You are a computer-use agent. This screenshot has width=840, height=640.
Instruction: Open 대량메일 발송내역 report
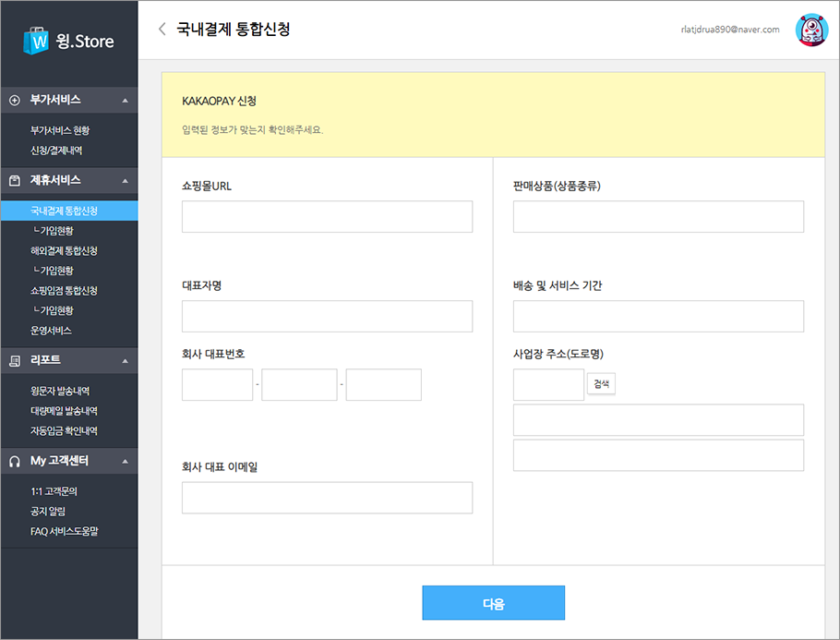(64, 411)
